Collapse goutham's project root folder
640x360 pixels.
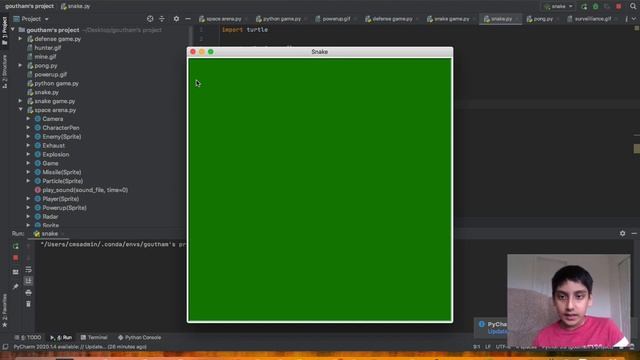pos(13,30)
